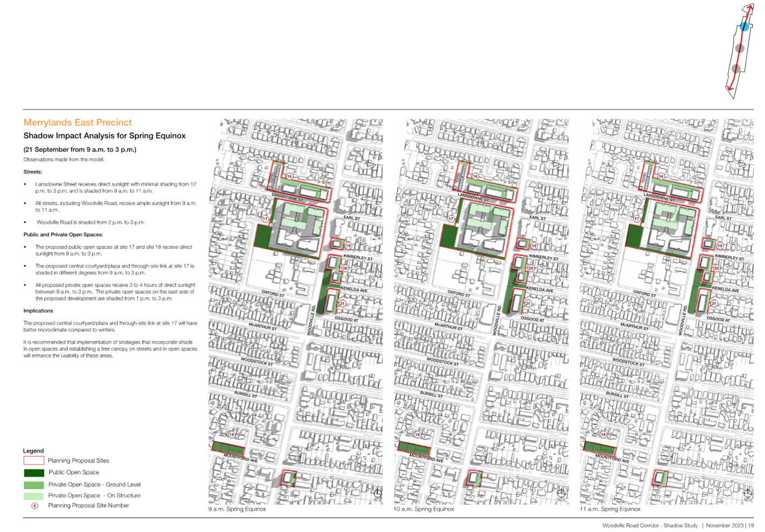Click Woodville Road Corridor Shadow Study footer text

pyautogui.click(x=650, y=526)
